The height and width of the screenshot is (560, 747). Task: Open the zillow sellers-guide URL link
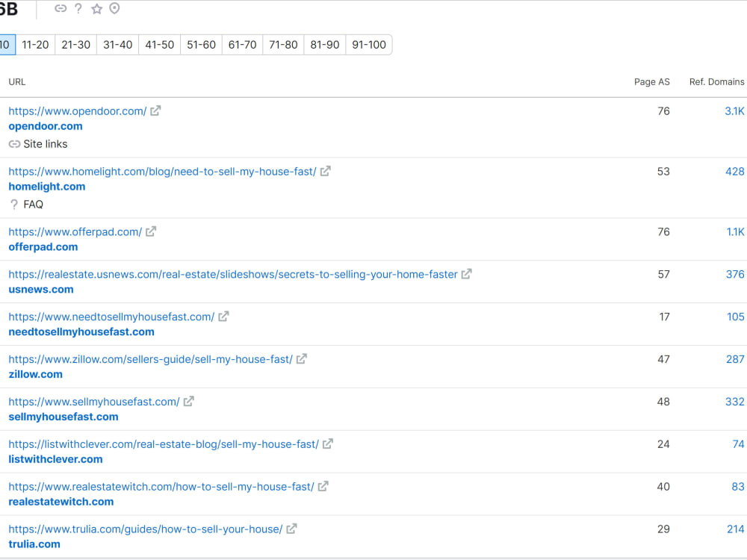click(151, 359)
